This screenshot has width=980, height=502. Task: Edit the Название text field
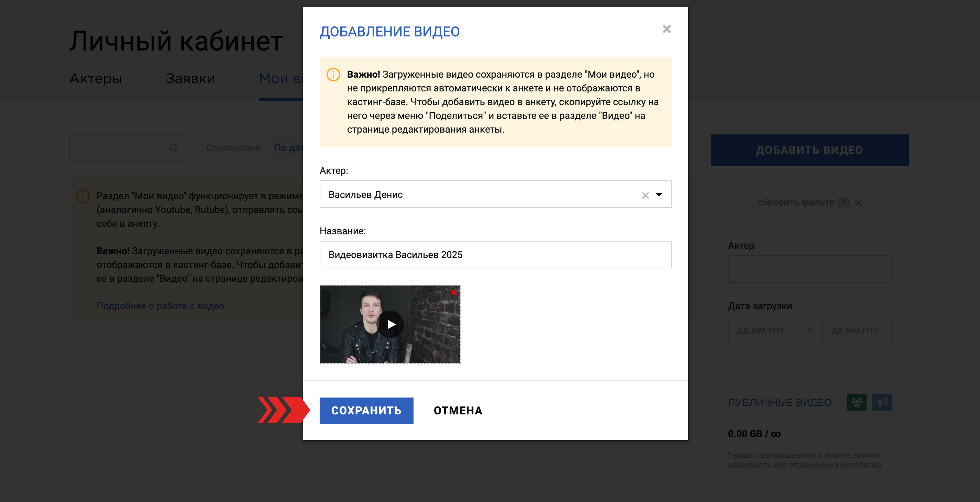click(x=495, y=254)
